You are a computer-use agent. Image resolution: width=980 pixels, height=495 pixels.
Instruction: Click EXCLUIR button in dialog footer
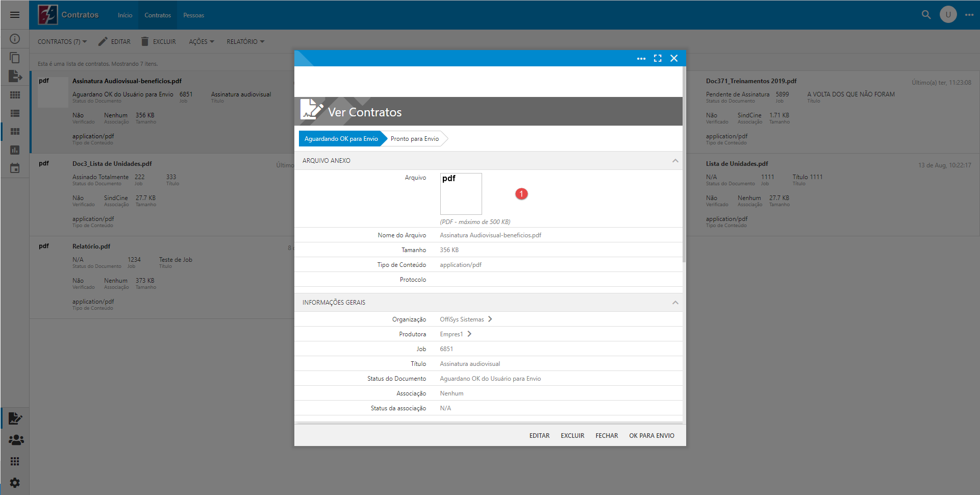tap(572, 435)
